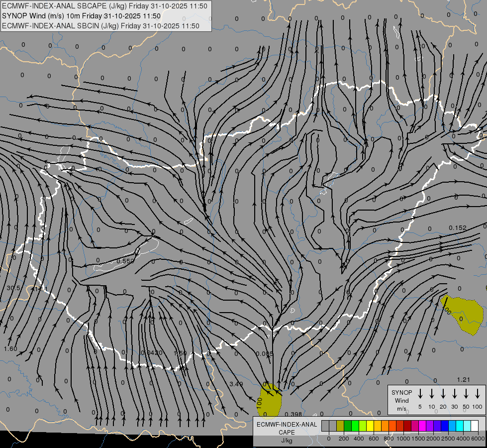The width and height of the screenshot is (487, 448).
Task: Click the 20 m/s wind arrow in legend
Action: pos(443,393)
